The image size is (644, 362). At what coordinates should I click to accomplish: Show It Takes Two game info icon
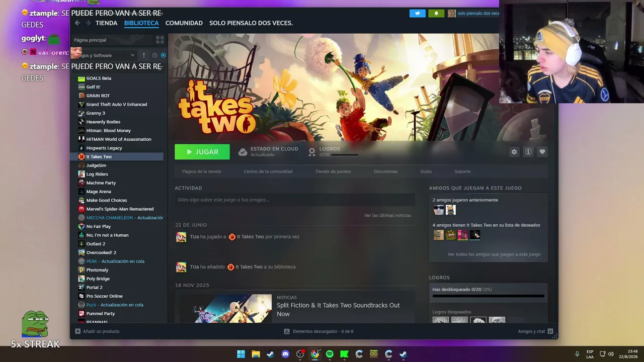[x=528, y=152]
